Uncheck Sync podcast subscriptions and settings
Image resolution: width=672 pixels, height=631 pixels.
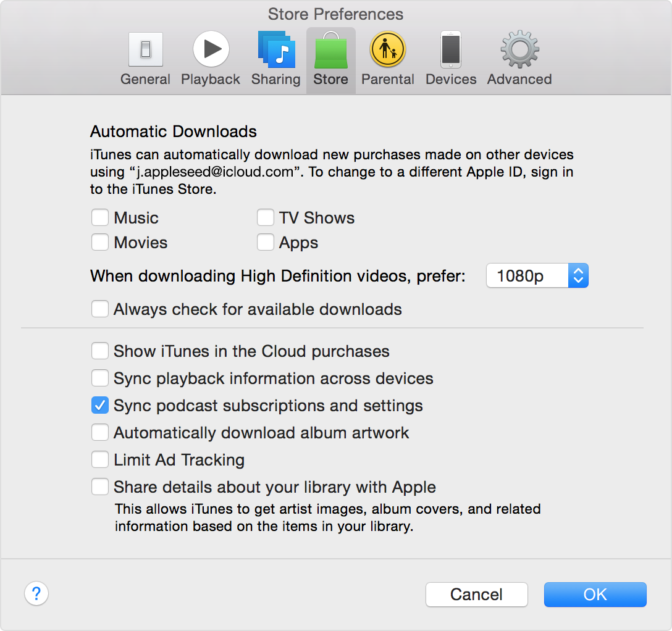click(100, 406)
